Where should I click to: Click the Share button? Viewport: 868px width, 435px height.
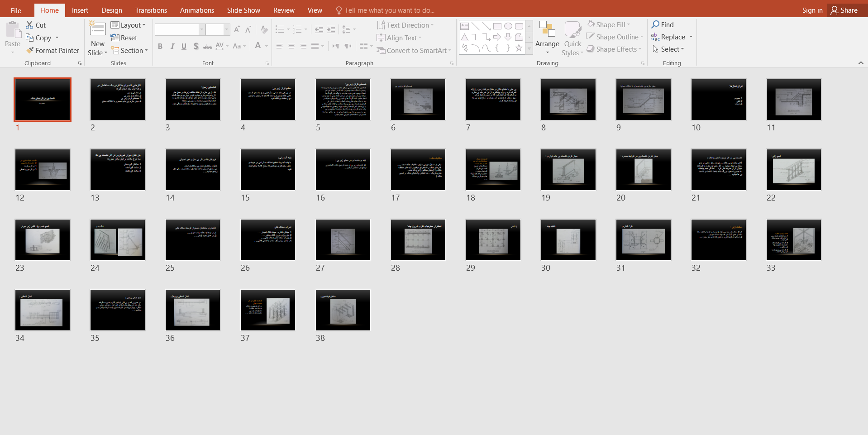click(x=844, y=10)
